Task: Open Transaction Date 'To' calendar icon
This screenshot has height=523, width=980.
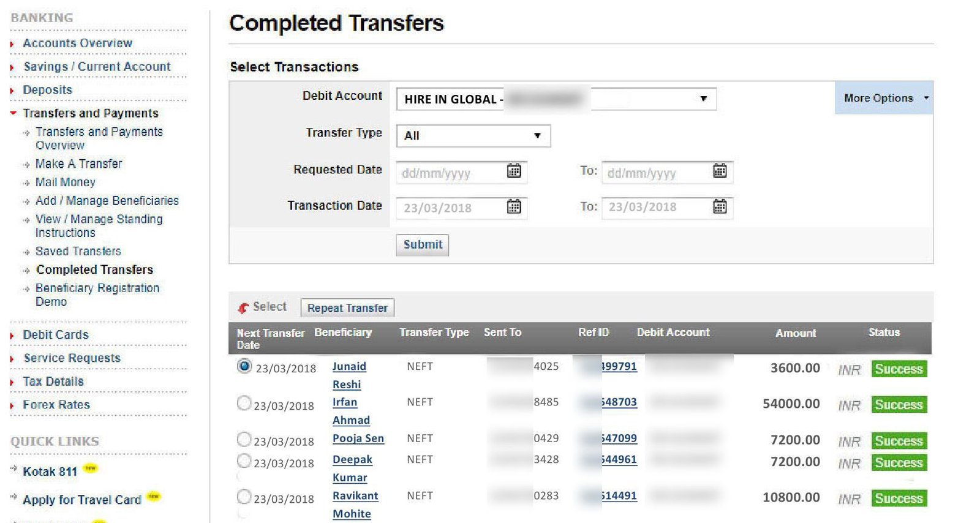Action: tap(720, 207)
